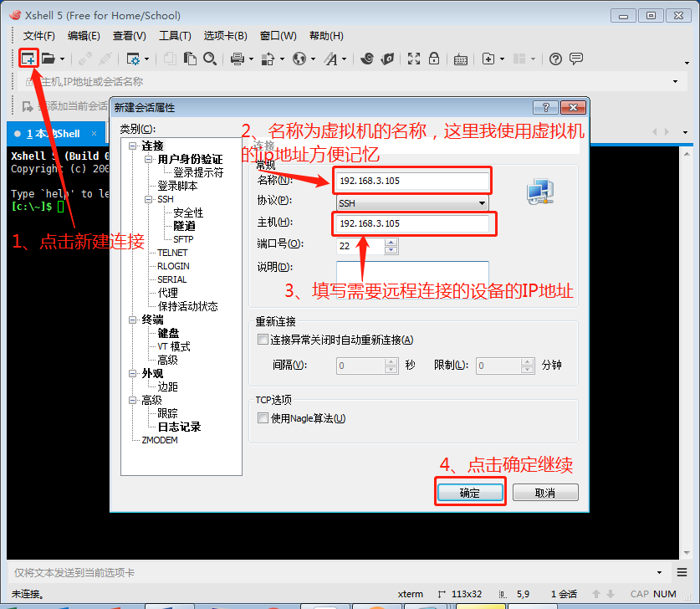
Task: Collapse the 连接 tree node
Action: [x=134, y=146]
